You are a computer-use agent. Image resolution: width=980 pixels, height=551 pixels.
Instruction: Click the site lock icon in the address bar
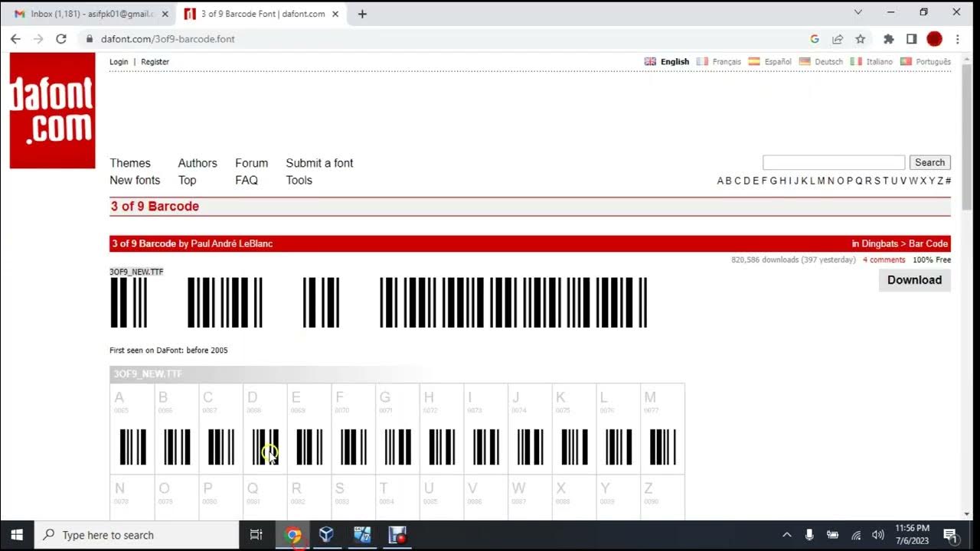coord(90,39)
